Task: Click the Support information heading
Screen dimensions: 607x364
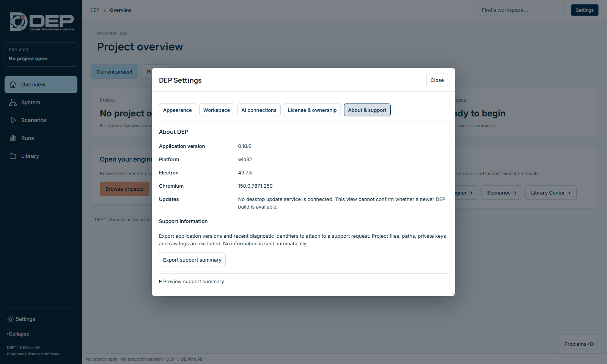Action: point(183,221)
